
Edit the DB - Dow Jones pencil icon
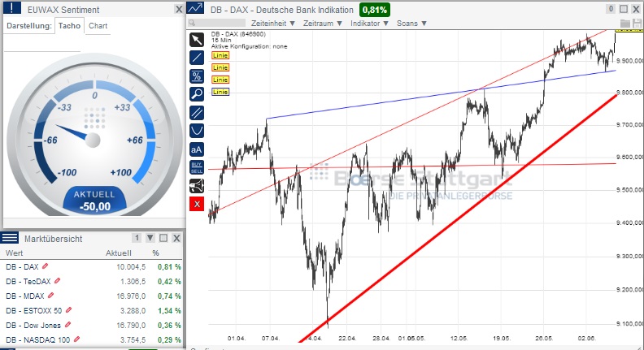pos(67,325)
